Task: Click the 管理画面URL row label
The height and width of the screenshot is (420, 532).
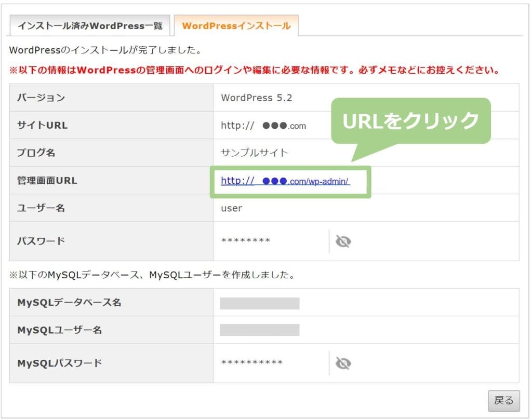Action: [x=47, y=181]
